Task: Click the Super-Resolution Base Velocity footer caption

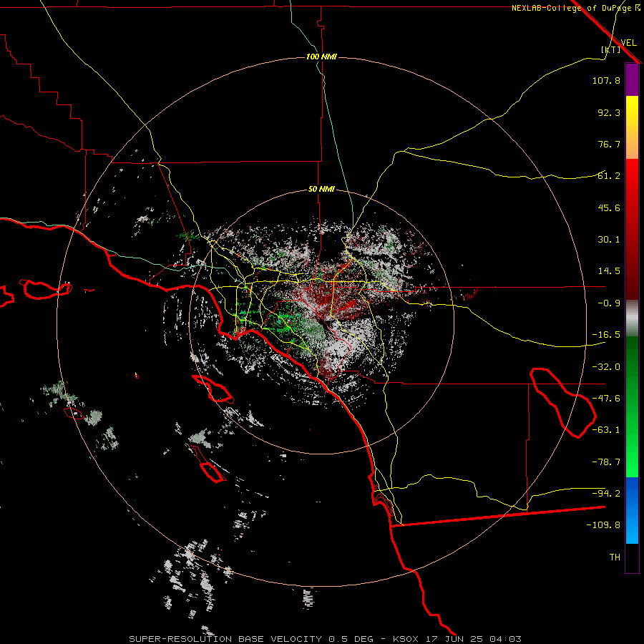Action: [326, 639]
